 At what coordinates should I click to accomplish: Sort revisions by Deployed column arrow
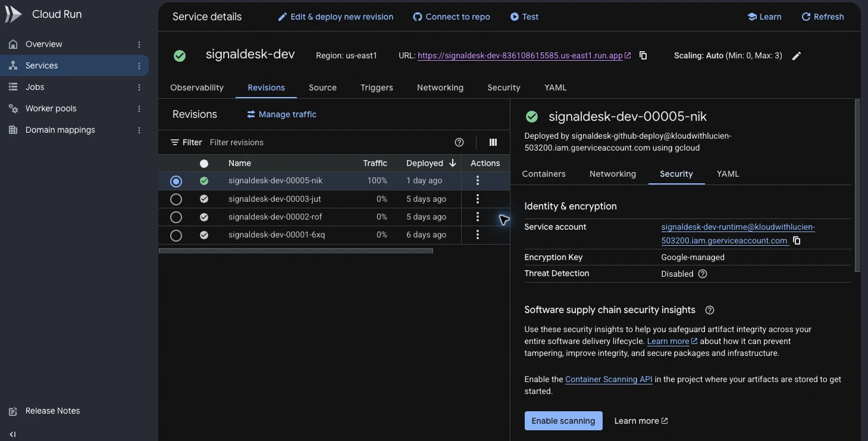pyautogui.click(x=453, y=163)
